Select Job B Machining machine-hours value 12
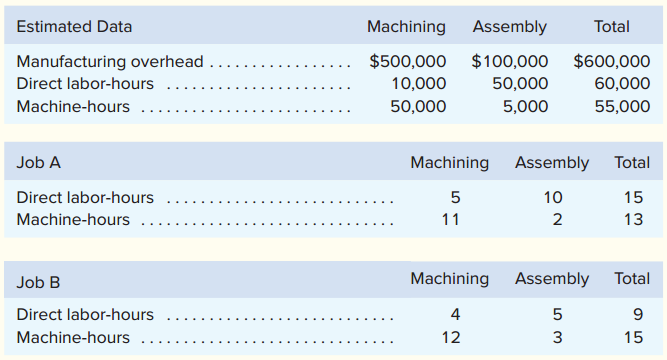Viewport: 667px width, 360px height. coord(450,337)
